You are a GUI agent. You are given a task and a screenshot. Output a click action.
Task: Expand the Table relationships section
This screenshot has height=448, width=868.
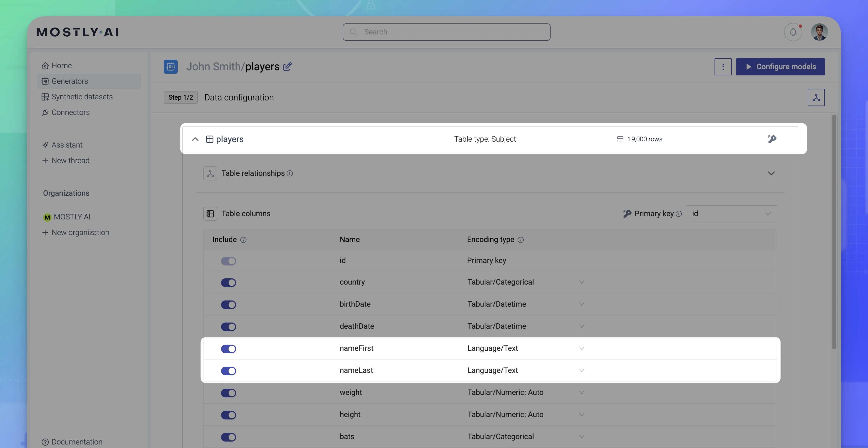click(x=771, y=173)
